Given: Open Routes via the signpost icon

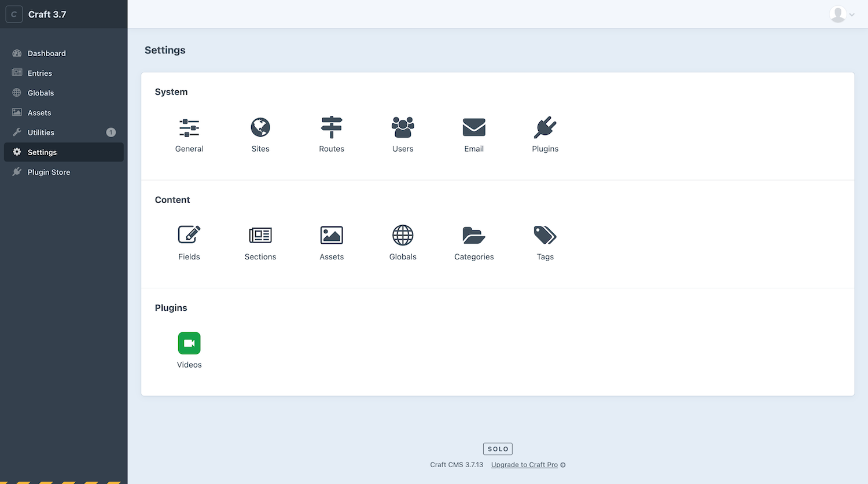Looking at the screenshot, I should (332, 127).
